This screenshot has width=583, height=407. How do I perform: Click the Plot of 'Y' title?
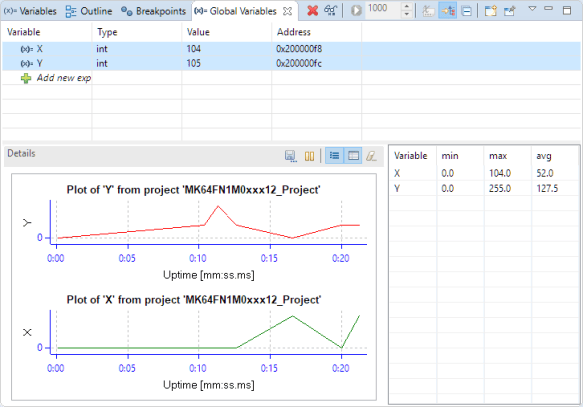(x=193, y=190)
